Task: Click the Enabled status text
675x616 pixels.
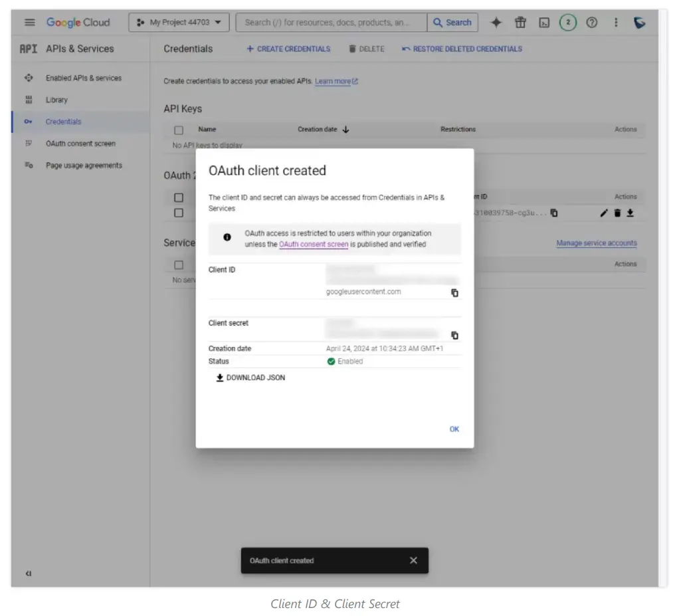Action: [350, 361]
